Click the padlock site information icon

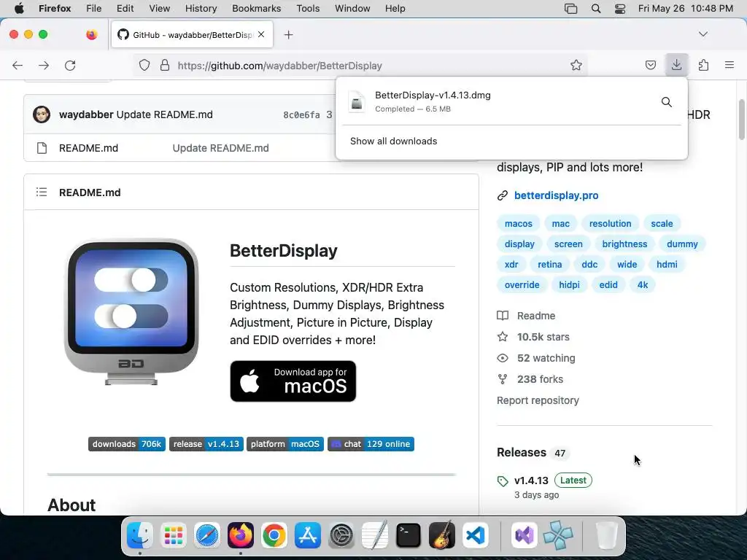(x=165, y=65)
